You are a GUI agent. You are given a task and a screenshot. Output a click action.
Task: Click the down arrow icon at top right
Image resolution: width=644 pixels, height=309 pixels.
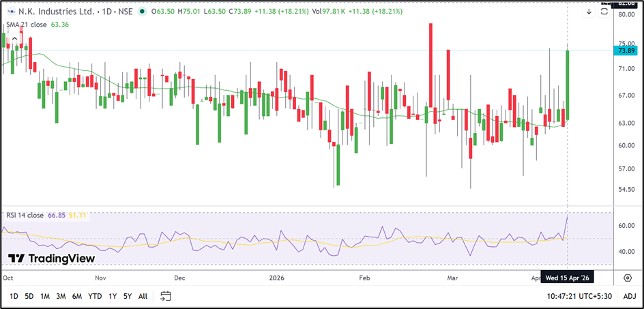pyautogui.click(x=589, y=12)
